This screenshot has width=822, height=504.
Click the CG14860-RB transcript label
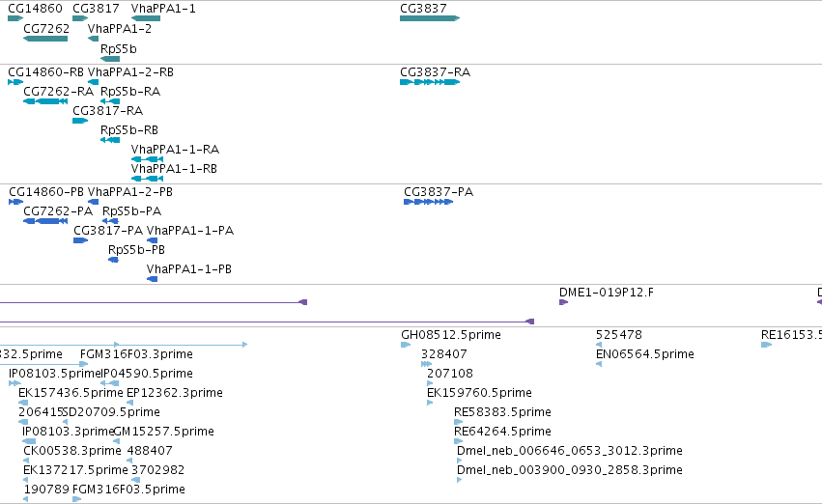coord(45,72)
